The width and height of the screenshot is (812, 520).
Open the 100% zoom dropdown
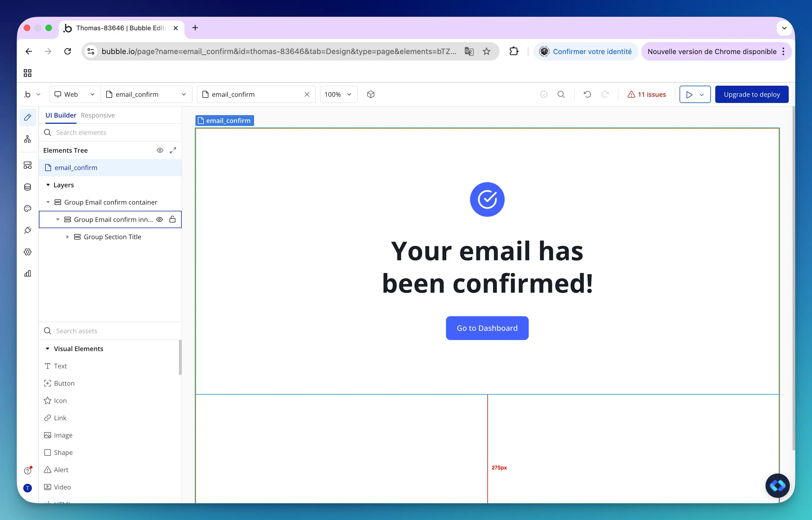pos(338,95)
